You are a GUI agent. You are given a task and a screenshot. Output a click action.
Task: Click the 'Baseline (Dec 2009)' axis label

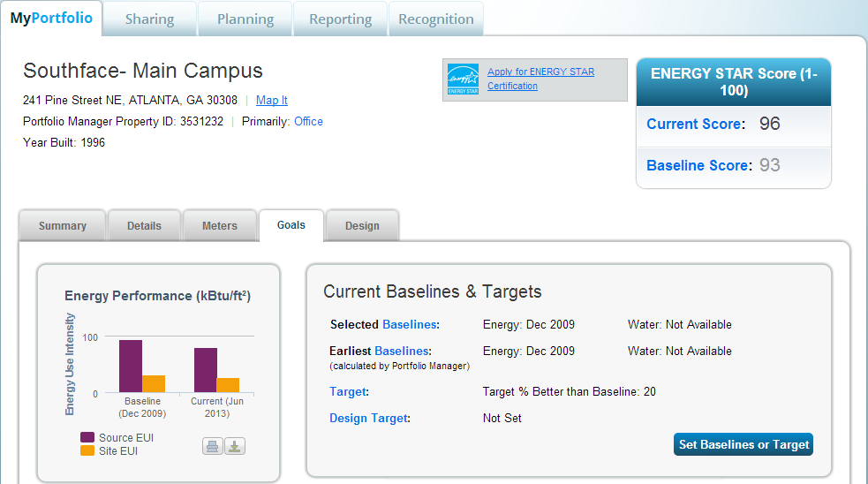point(142,407)
